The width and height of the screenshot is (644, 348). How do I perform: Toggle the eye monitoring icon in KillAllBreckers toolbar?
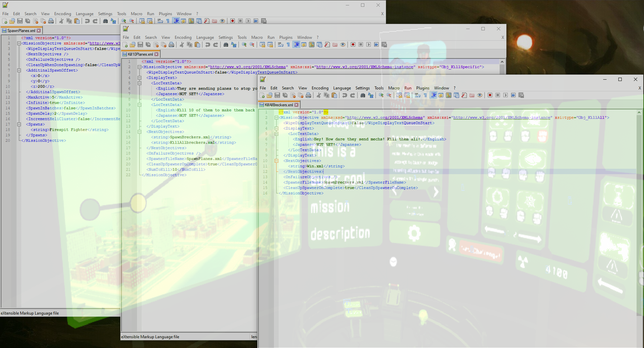[480, 95]
